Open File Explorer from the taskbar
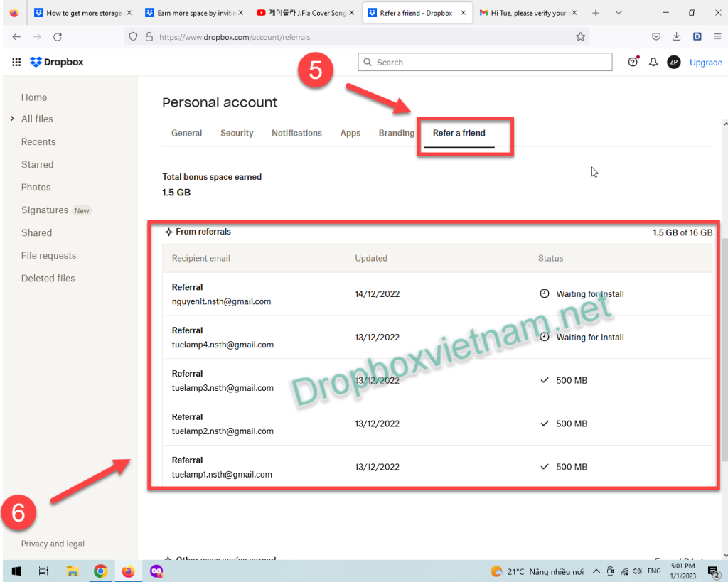Screen dimensions: 728x582 [72, 571]
